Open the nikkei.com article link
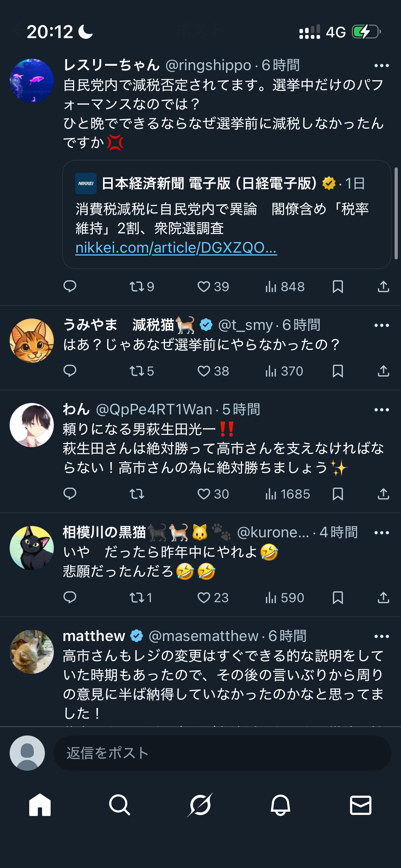The image size is (401, 868). tap(176, 248)
